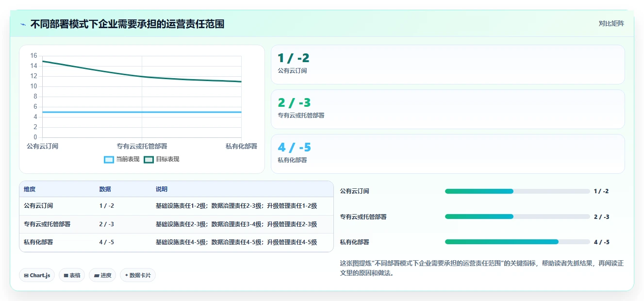Toggle the 当前表现 legend item
644x301 pixels.
(x=122, y=159)
